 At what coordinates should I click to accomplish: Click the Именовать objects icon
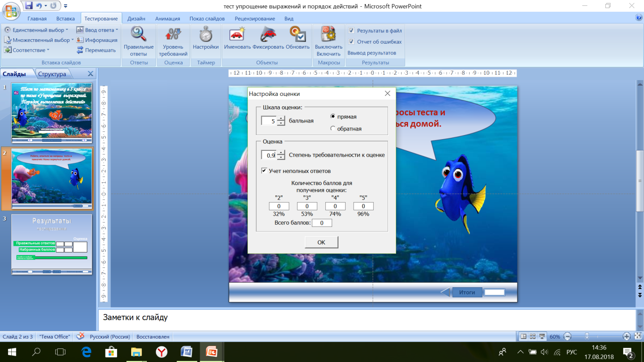(237, 38)
